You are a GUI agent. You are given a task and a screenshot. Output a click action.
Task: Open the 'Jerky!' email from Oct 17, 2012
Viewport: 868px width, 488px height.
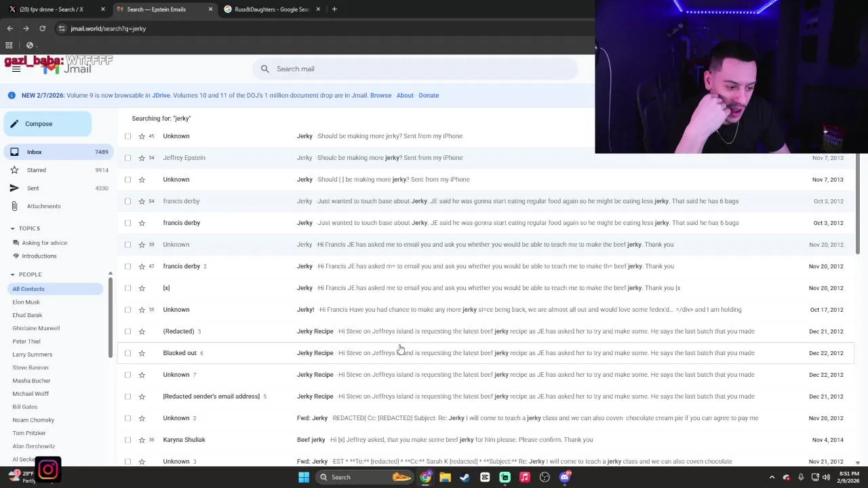click(486, 310)
